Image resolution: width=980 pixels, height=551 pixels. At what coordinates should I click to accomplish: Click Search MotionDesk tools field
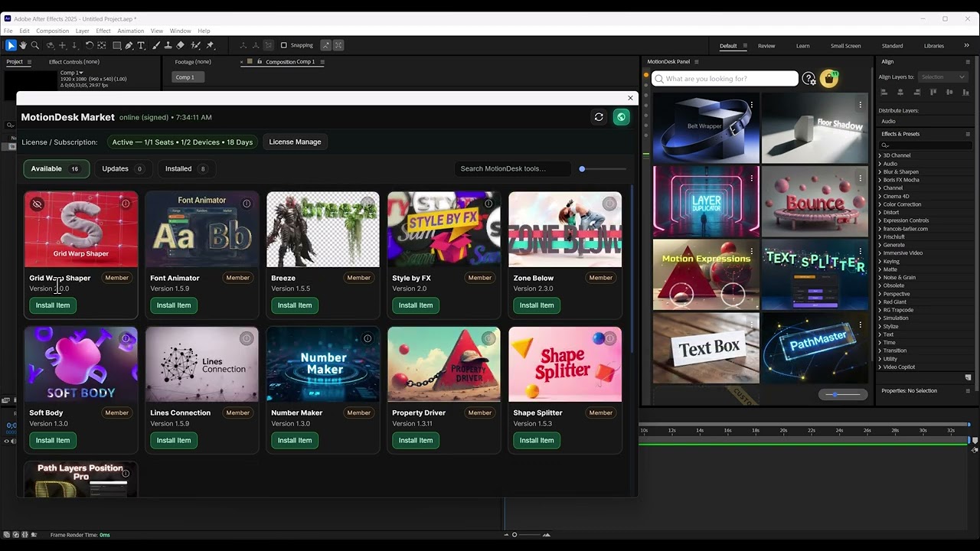pyautogui.click(x=512, y=168)
